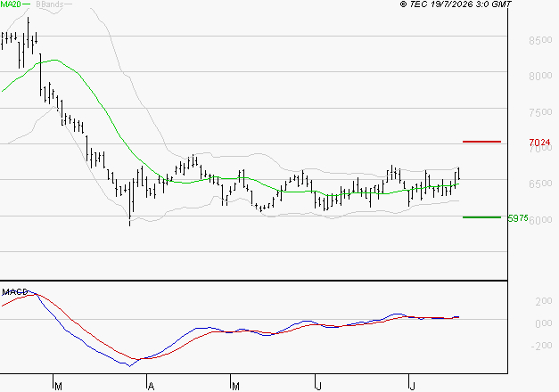Click the BBands legend label
This screenshot has height=392, width=559.
click(x=50, y=4)
